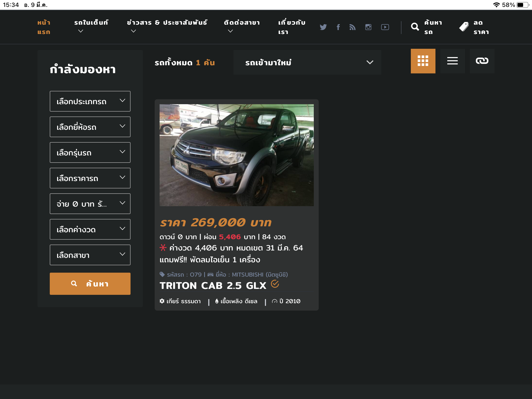
Task: Open the Instagram icon in header
Action: point(368,27)
